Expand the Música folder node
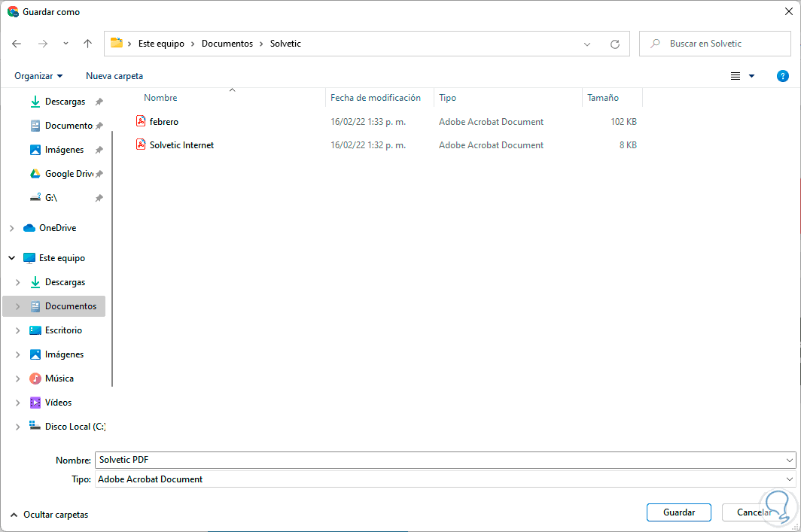The height and width of the screenshot is (532, 801). click(x=18, y=378)
